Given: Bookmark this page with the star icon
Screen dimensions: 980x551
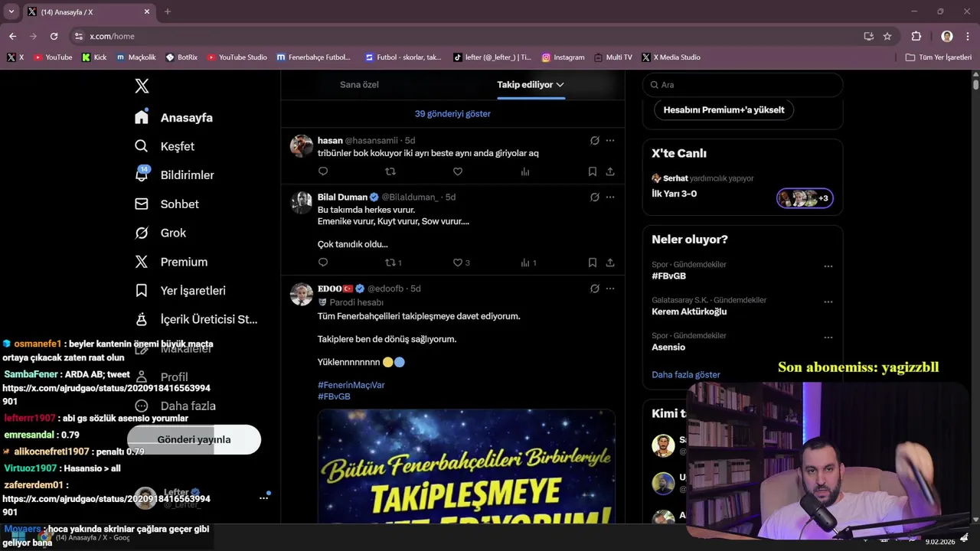Looking at the screenshot, I should [887, 36].
